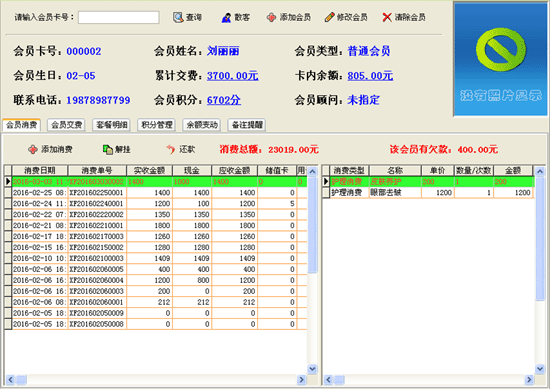Click the no-photo member picture placeholder
The width and height of the screenshot is (550, 389).
[x=501, y=59]
